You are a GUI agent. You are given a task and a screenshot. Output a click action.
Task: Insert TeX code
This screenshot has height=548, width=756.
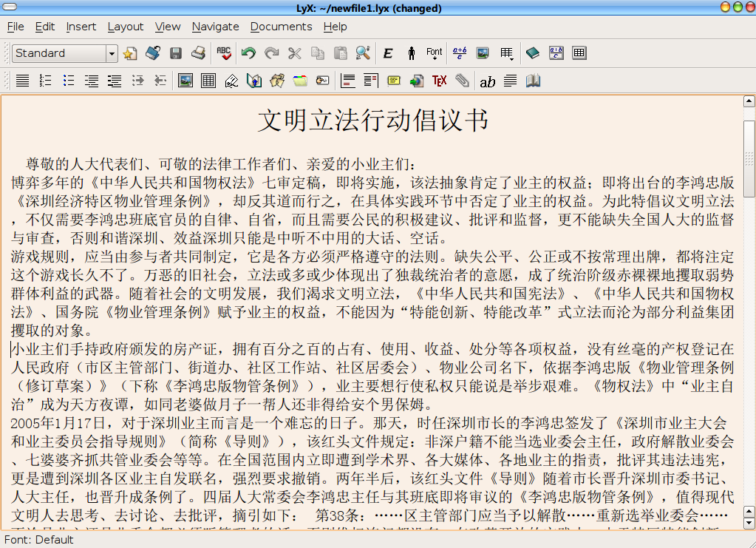pos(439,81)
